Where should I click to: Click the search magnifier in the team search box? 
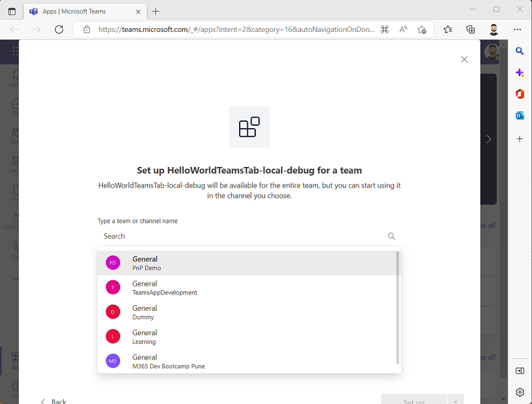pyautogui.click(x=391, y=236)
